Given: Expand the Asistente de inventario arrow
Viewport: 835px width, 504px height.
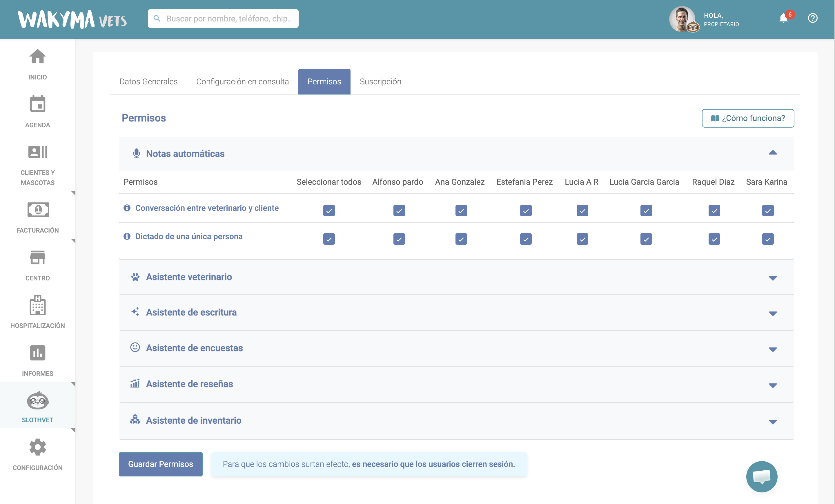Looking at the screenshot, I should click(773, 422).
